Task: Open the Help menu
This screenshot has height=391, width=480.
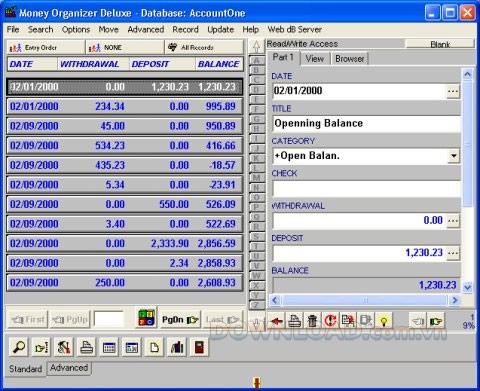Action: 251,29
